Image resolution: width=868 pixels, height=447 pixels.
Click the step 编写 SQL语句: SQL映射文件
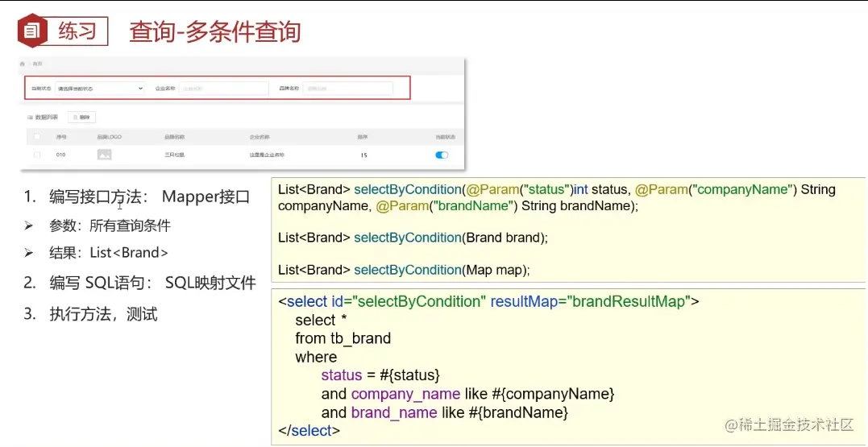coord(152,284)
